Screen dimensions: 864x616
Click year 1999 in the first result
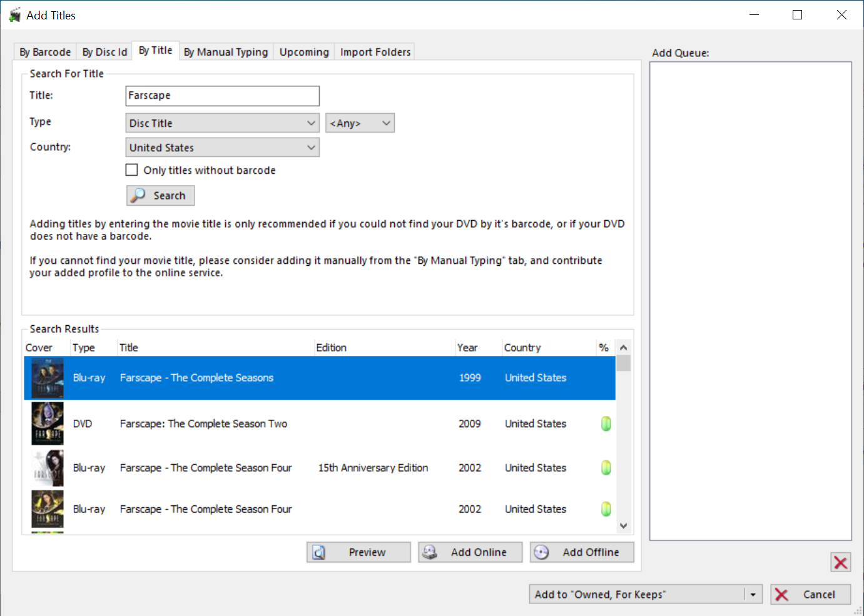click(470, 378)
